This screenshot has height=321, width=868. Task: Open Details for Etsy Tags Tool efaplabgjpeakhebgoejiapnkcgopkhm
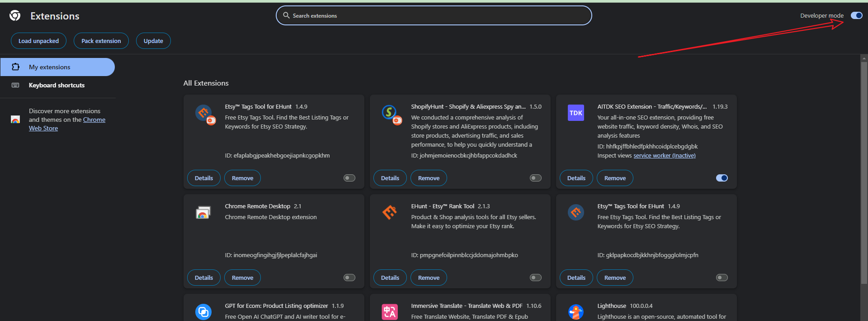(204, 178)
